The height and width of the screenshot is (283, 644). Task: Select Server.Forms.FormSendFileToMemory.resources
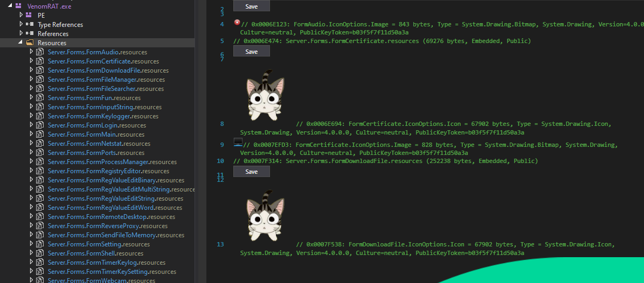[x=116, y=235]
